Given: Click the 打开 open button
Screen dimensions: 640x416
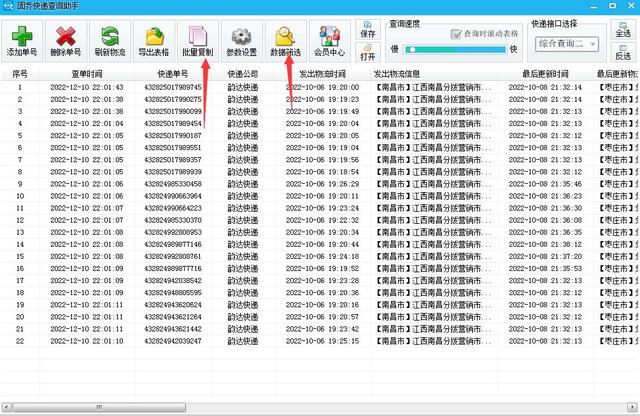Looking at the screenshot, I should click(368, 52).
